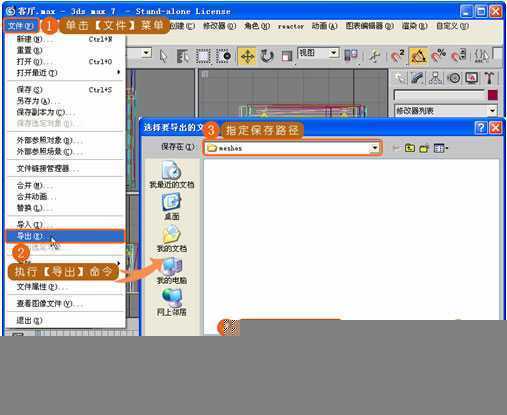Expand the 打开最近 submenu
Viewport: 507px width, 415px height.
click(x=66, y=73)
